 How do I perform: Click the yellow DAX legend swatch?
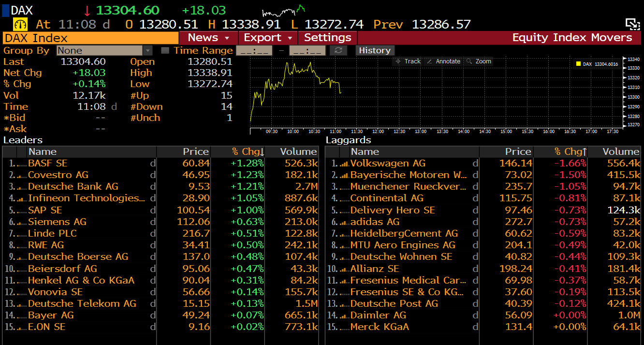click(578, 64)
